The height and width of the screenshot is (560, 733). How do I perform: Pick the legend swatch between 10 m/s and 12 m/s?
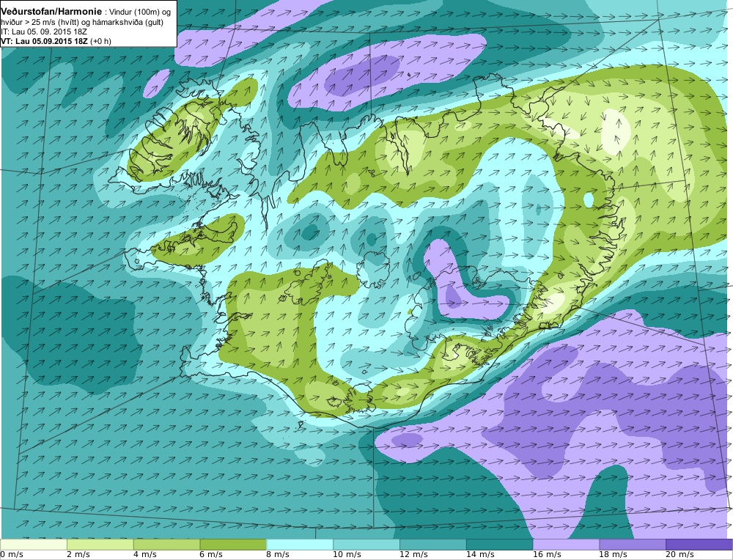coord(366,544)
